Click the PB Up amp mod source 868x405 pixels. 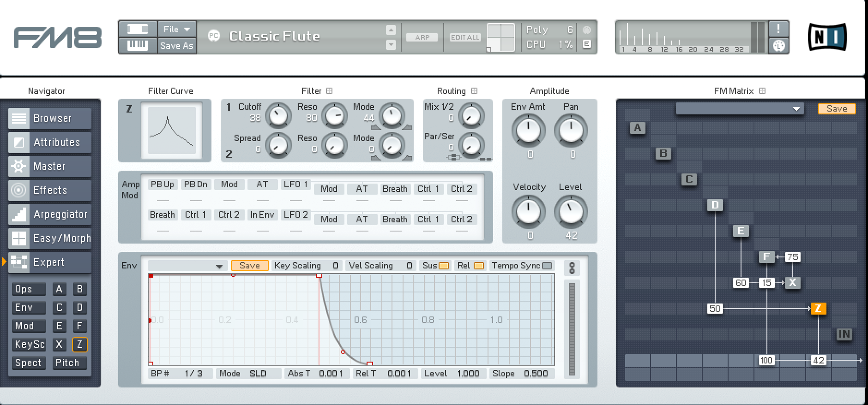(x=162, y=185)
